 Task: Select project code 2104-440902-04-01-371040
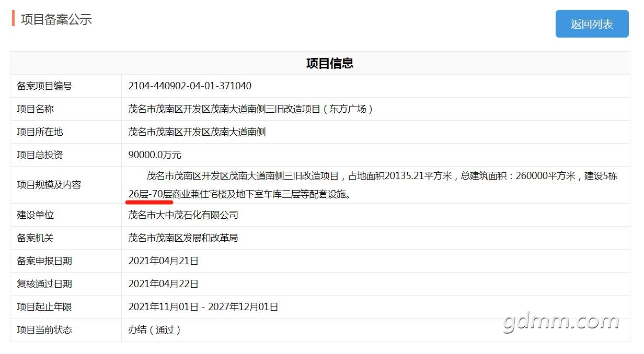point(190,86)
